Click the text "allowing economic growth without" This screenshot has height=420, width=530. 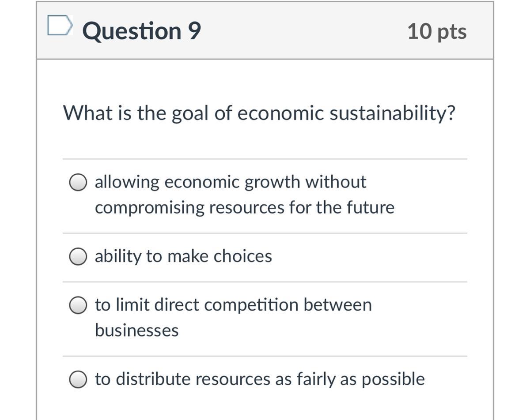[x=230, y=182]
